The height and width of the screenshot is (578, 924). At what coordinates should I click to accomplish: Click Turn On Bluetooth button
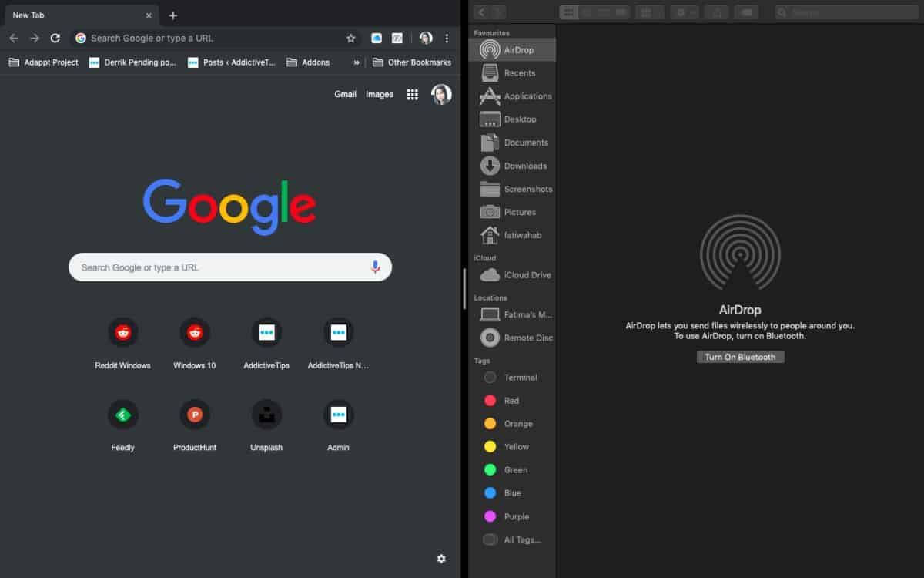pos(740,357)
